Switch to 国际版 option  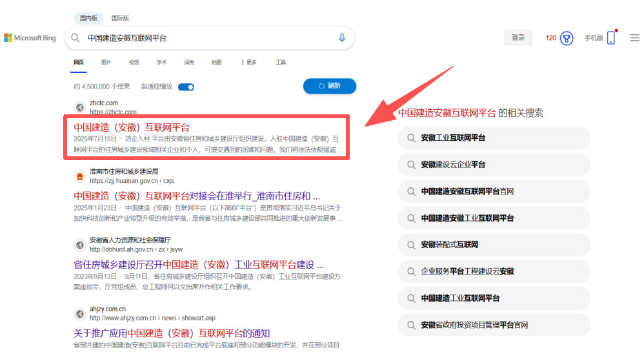point(120,18)
